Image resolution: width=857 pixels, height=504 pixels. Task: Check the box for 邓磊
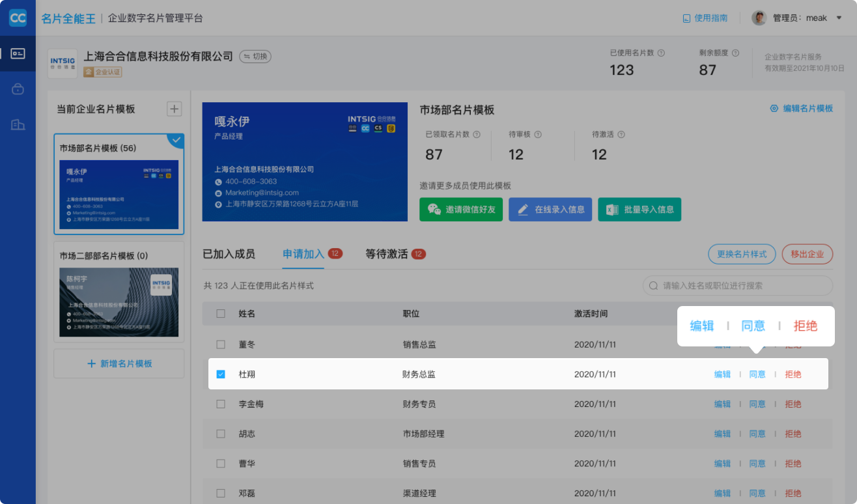[221, 494]
